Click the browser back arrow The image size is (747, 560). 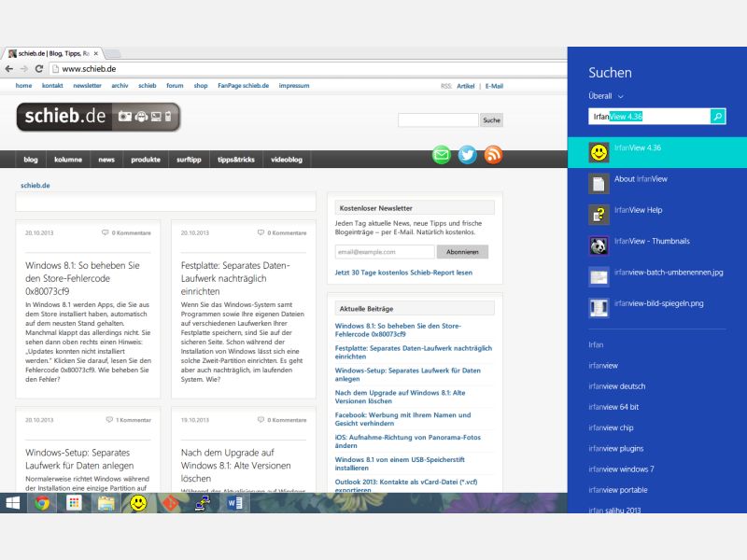(9, 68)
